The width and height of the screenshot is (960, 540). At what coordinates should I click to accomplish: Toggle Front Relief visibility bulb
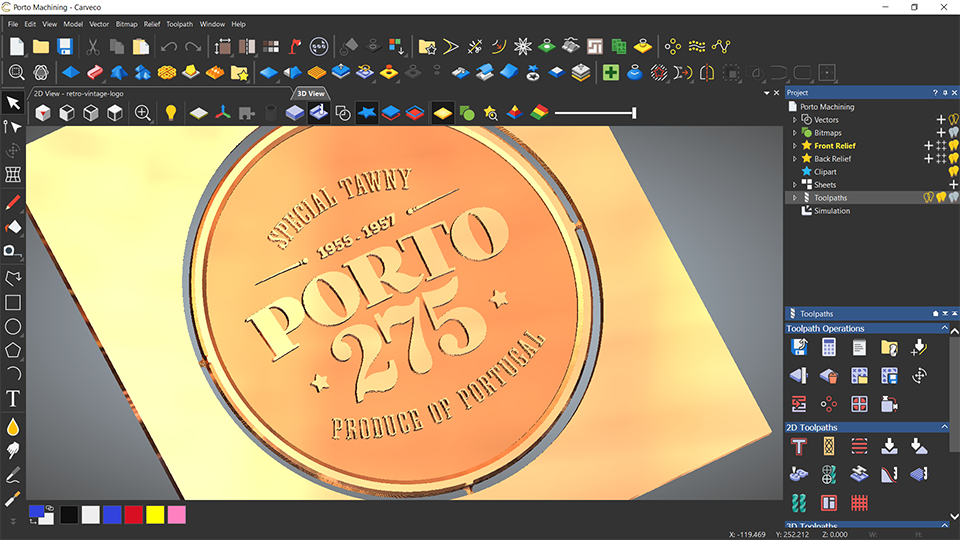click(x=954, y=146)
